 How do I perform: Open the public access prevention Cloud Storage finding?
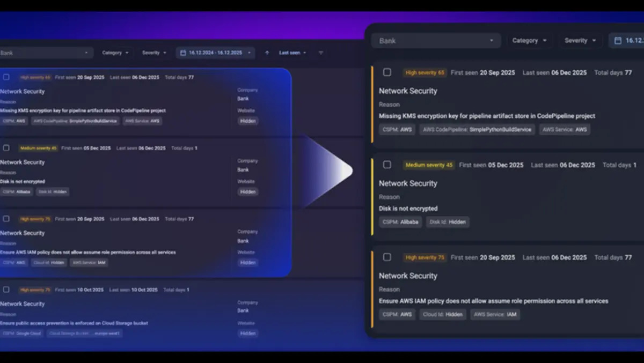(x=74, y=323)
